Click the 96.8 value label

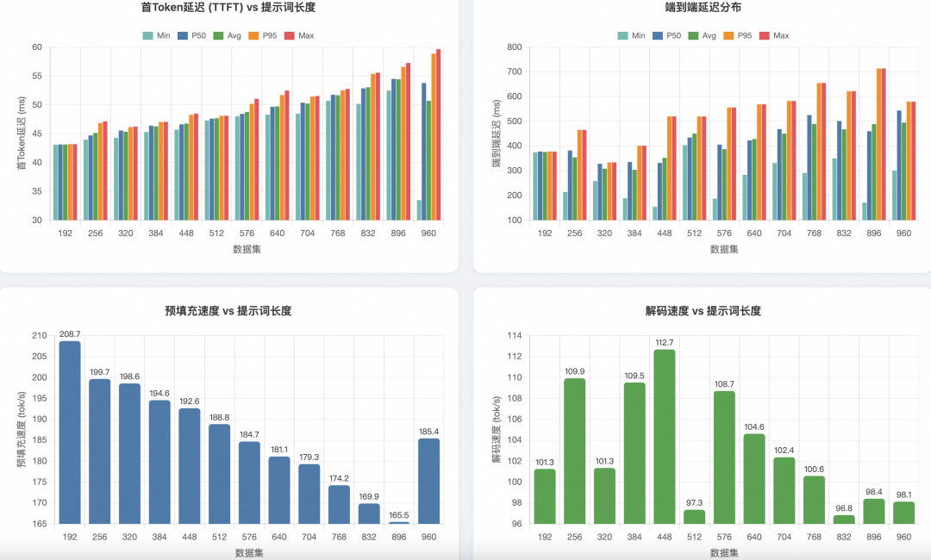pyautogui.click(x=844, y=508)
